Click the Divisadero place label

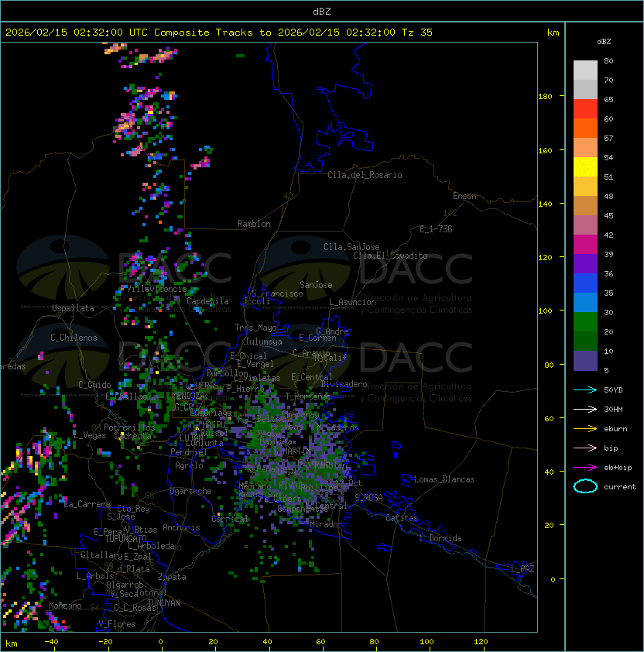pos(344,384)
